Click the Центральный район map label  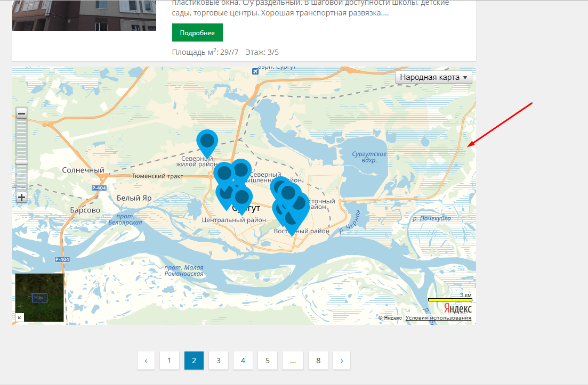(234, 220)
